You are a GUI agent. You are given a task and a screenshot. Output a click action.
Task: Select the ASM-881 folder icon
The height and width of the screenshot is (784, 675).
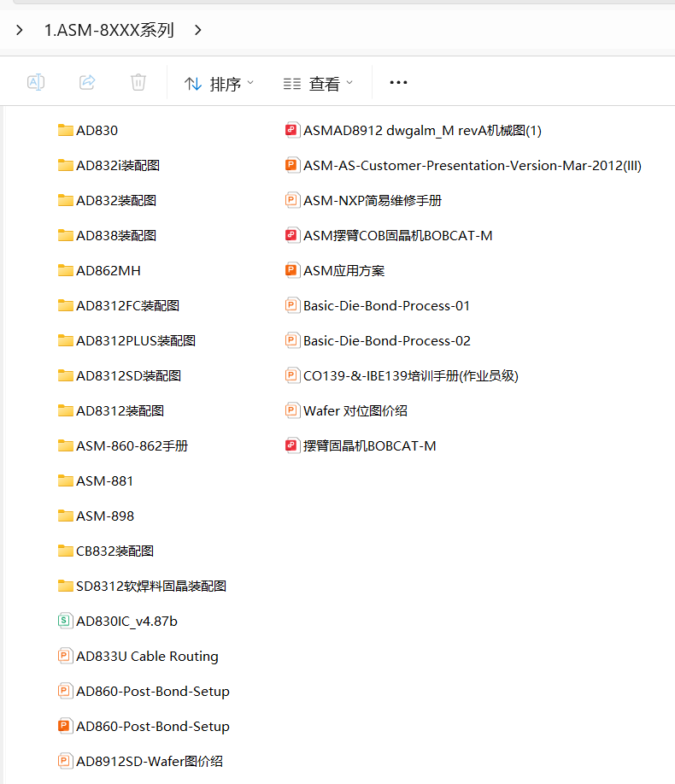coord(66,480)
